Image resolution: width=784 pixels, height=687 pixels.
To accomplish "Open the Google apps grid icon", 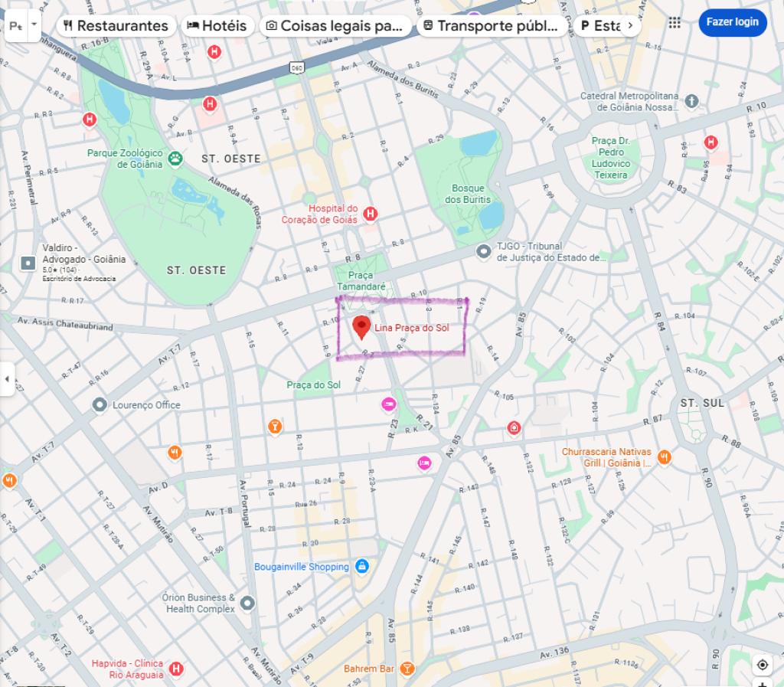I will click(x=675, y=22).
